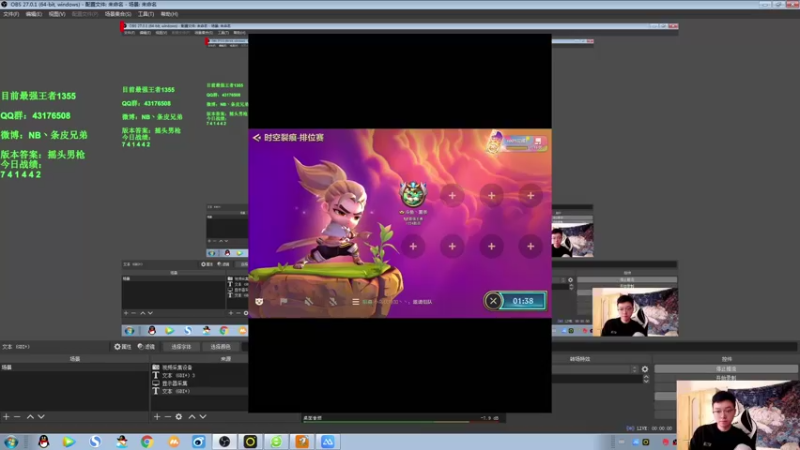The height and width of the screenshot is (450, 800).
Task: Open the 文件(F) menu in main OBS menu bar
Action: [x=11, y=14]
